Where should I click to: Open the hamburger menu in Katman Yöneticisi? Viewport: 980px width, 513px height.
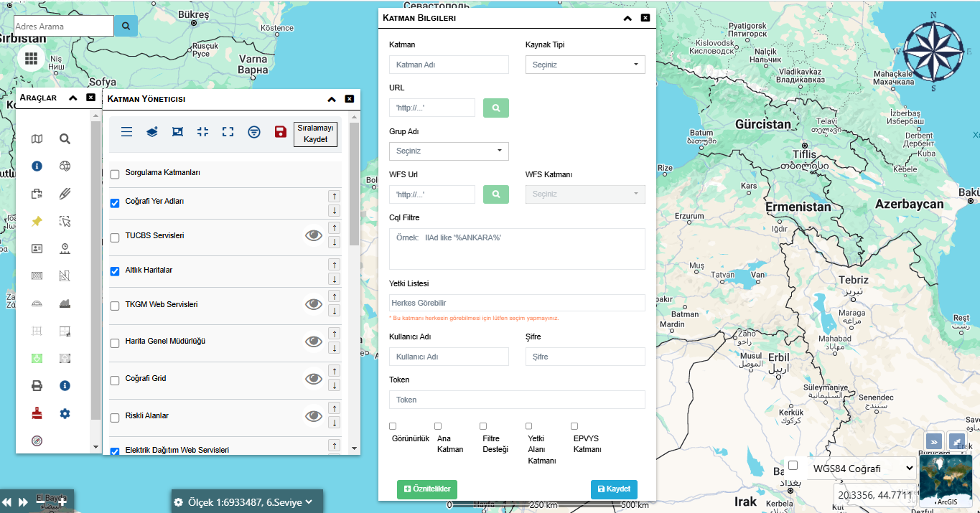click(x=126, y=132)
